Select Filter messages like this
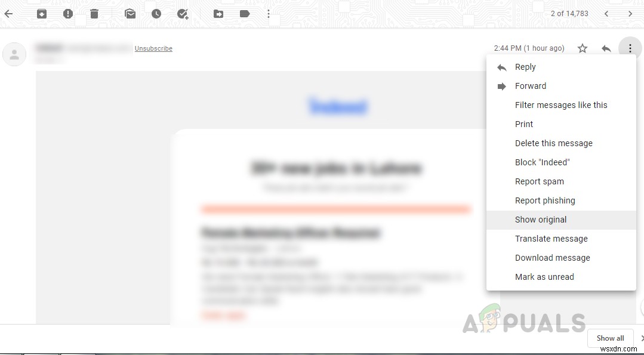644x355 pixels. pos(561,105)
